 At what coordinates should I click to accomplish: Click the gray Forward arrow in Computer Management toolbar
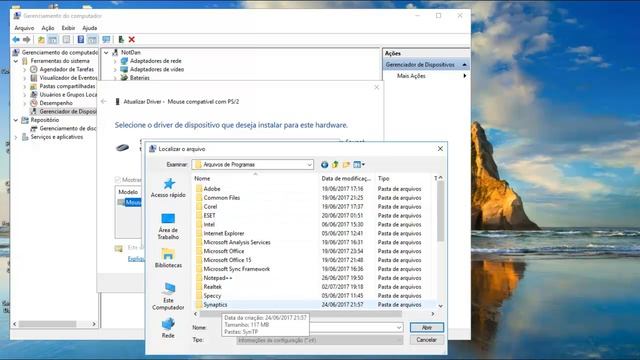[x=27, y=40]
